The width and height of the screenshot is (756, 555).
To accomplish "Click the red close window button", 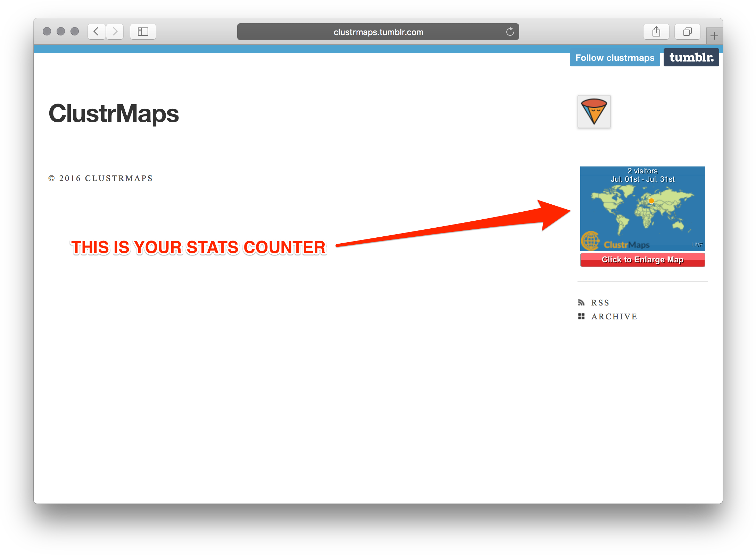I will pyautogui.click(x=47, y=32).
